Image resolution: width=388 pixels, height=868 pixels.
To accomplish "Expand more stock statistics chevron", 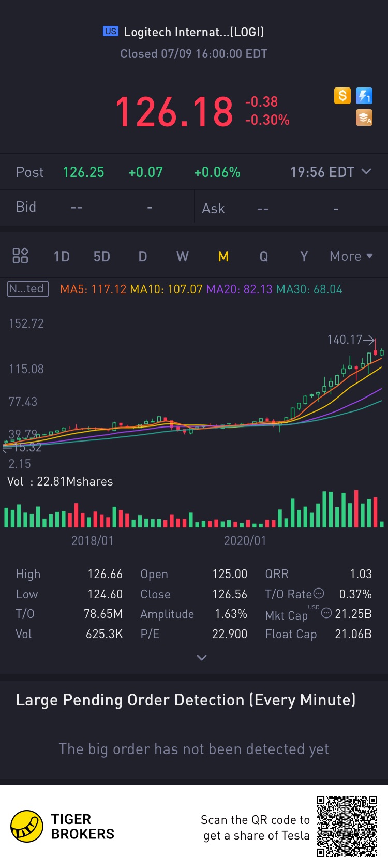I will tap(202, 657).
